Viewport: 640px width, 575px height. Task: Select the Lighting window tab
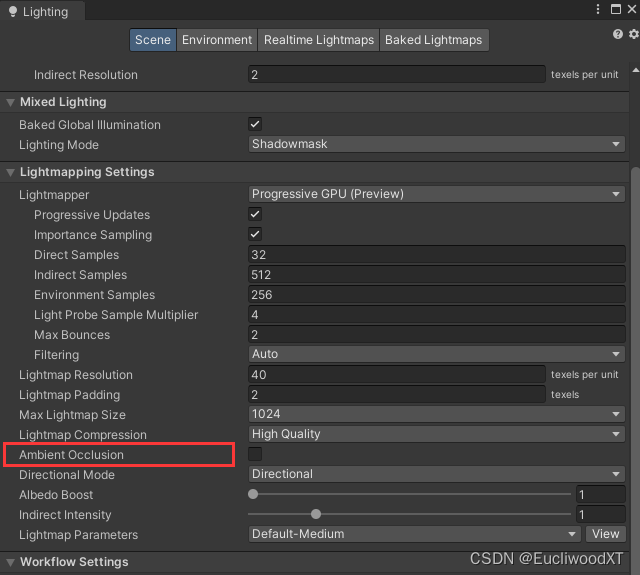[x=42, y=11]
